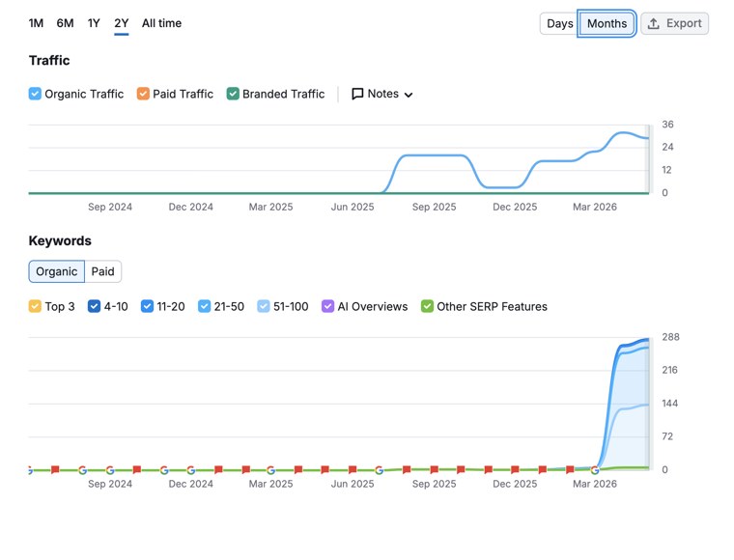Viewport: 734px width, 560px height.
Task: Export the chart data
Action: 674,23
